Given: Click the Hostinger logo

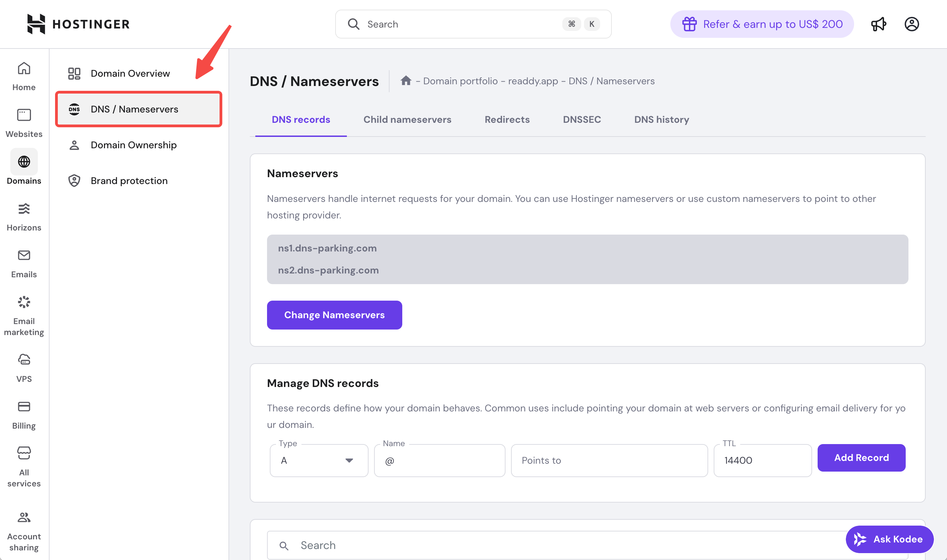Looking at the screenshot, I should coord(78,24).
